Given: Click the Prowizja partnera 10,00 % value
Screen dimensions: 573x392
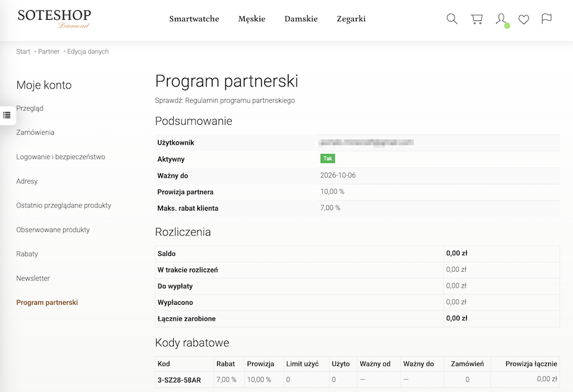Looking at the screenshot, I should pyautogui.click(x=332, y=192).
